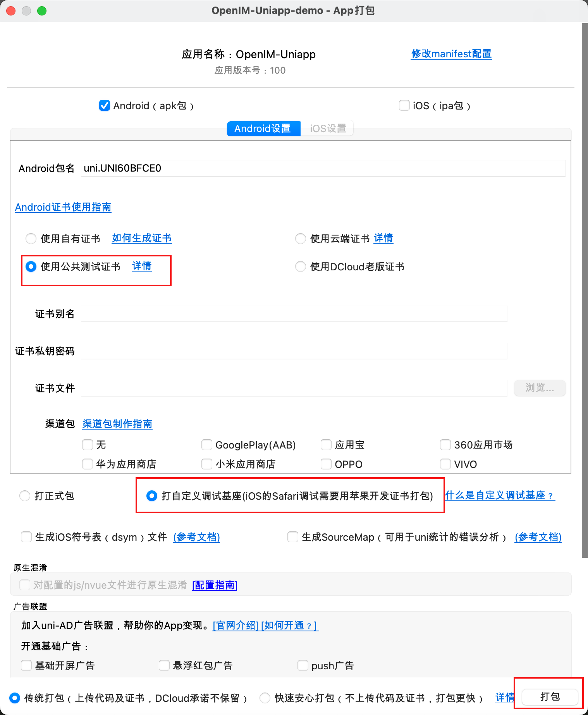This screenshot has height=715, width=588.
Task: Uncheck the Android (apk包) checkbox
Action: 105,105
